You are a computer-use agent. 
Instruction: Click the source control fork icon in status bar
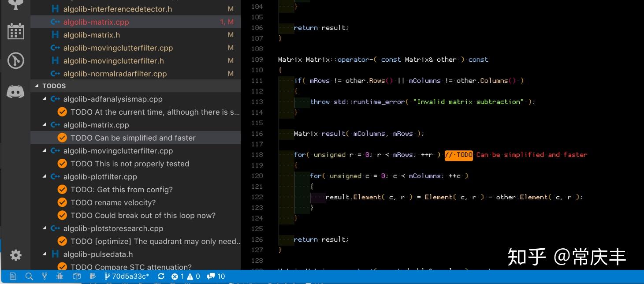click(45, 277)
